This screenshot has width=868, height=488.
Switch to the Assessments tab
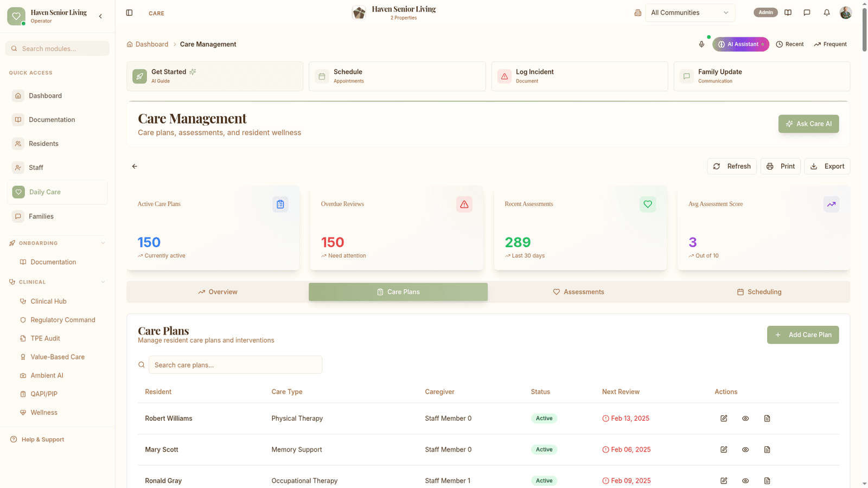[578, 292]
